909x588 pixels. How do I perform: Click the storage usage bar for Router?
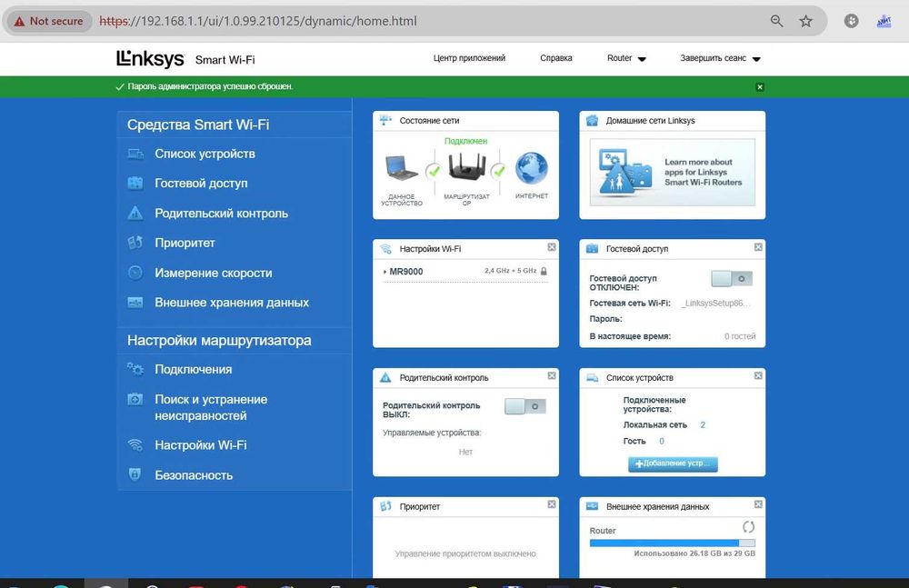(x=673, y=543)
